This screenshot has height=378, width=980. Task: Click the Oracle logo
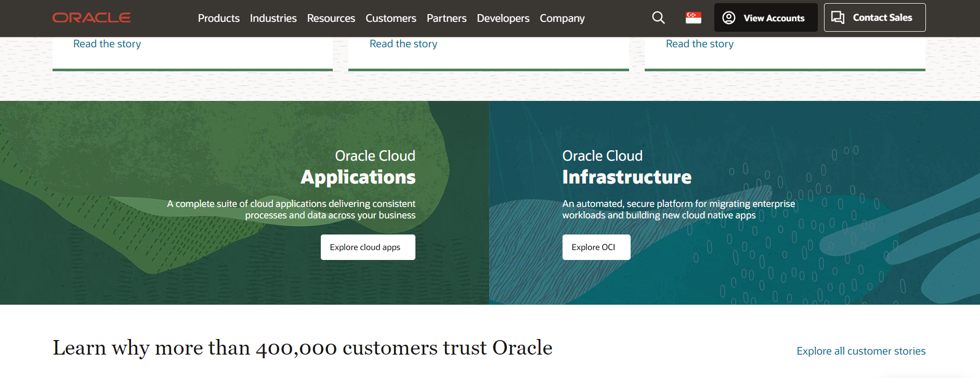click(x=92, y=18)
